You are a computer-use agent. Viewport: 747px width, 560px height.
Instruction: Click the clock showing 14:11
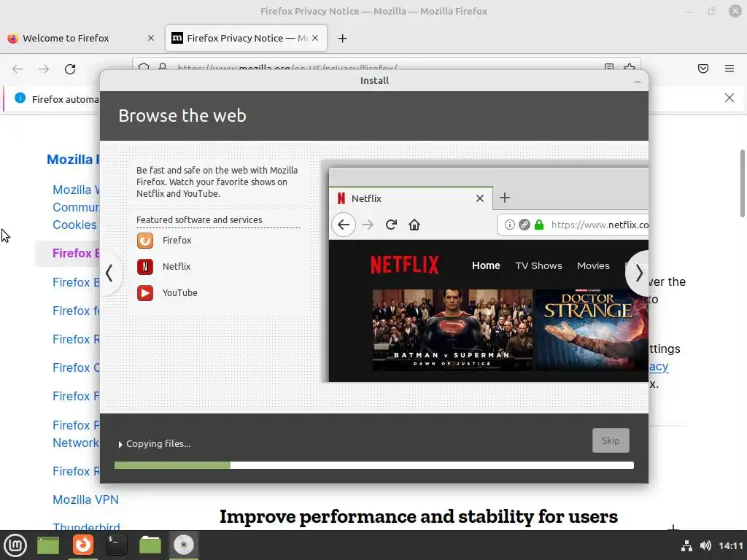pyautogui.click(x=731, y=545)
